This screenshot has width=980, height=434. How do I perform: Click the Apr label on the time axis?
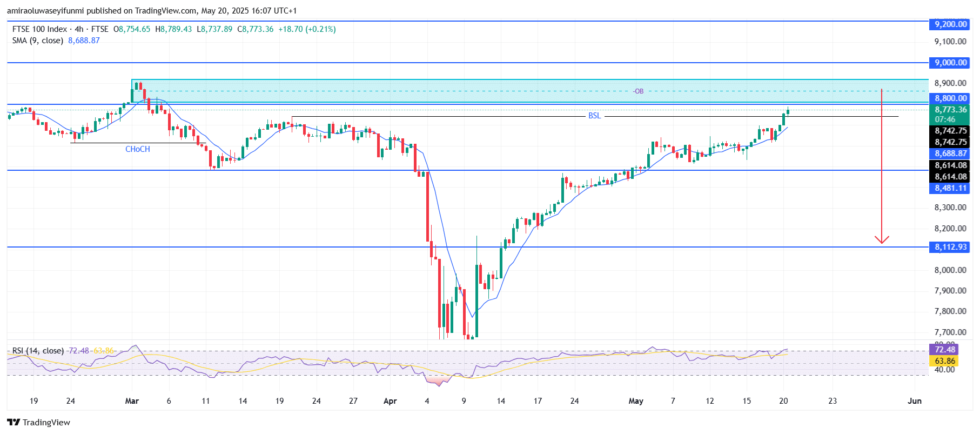coord(390,401)
